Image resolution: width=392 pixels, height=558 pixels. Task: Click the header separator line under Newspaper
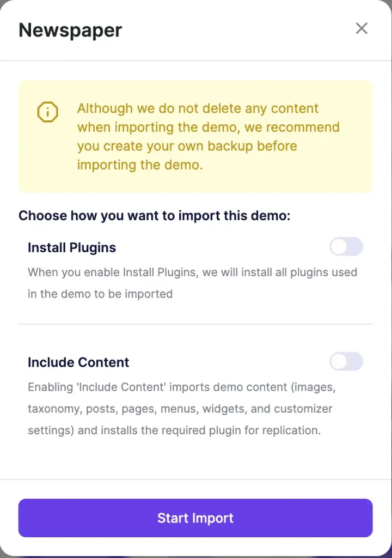[195, 60]
